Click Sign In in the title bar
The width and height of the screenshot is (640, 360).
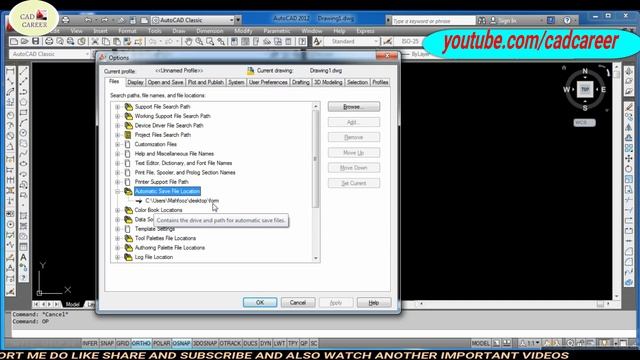(507, 20)
